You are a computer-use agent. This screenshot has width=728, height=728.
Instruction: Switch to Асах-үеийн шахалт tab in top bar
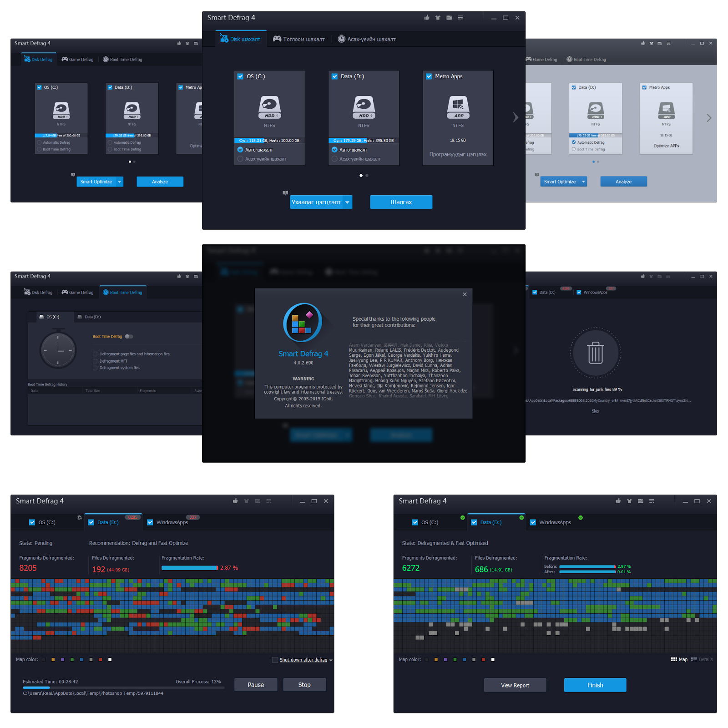click(x=367, y=39)
